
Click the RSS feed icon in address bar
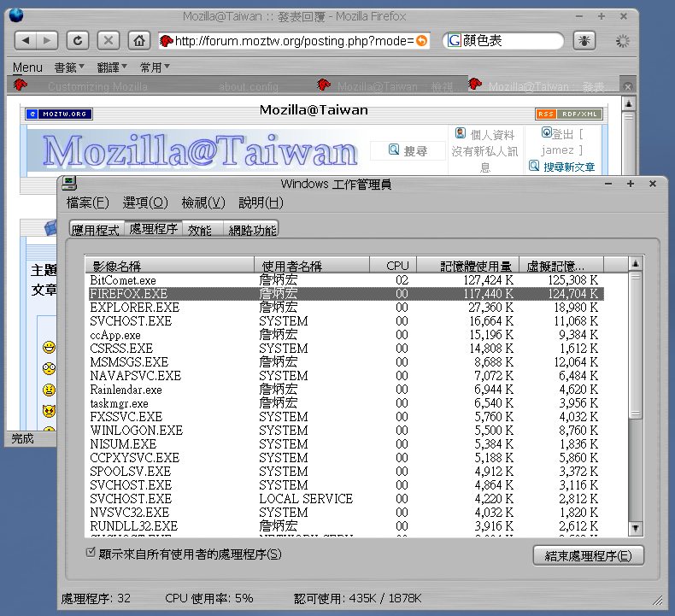click(421, 41)
